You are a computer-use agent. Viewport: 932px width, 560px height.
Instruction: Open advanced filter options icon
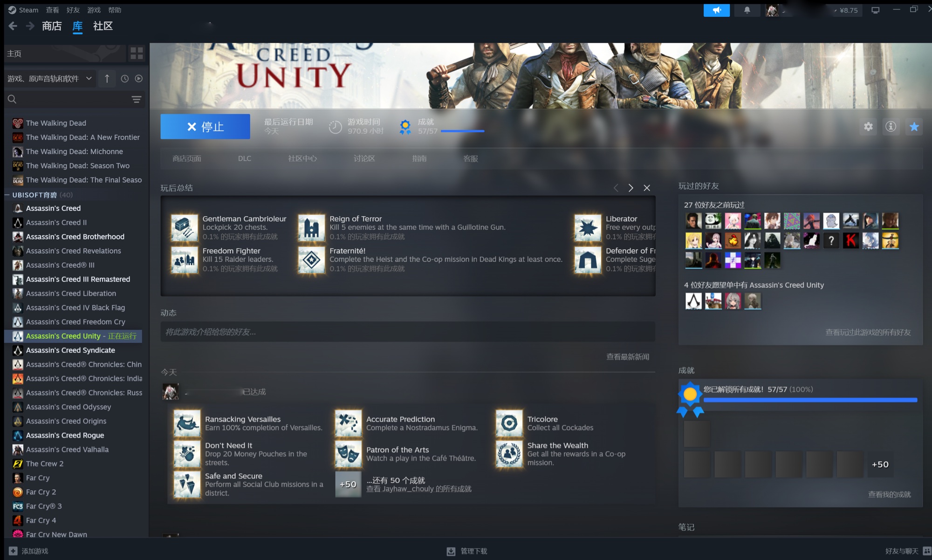137,99
